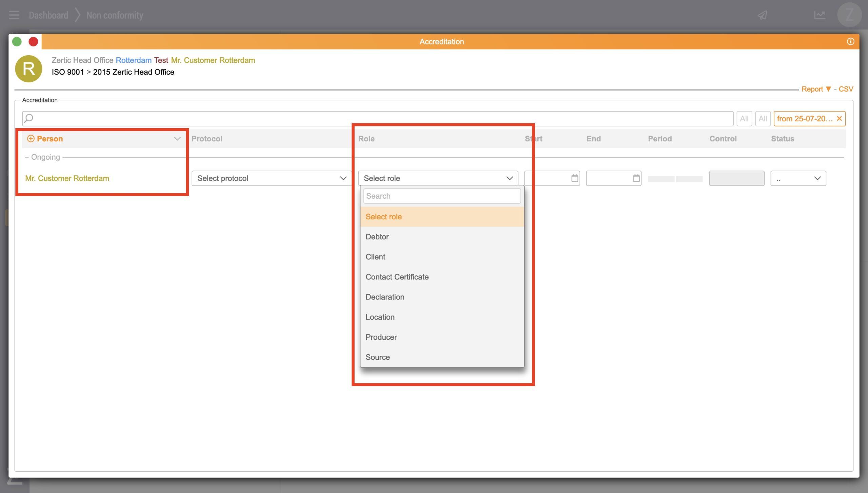
Task: Open Mr. Customer Rotterdam person entry
Action: [x=67, y=178]
